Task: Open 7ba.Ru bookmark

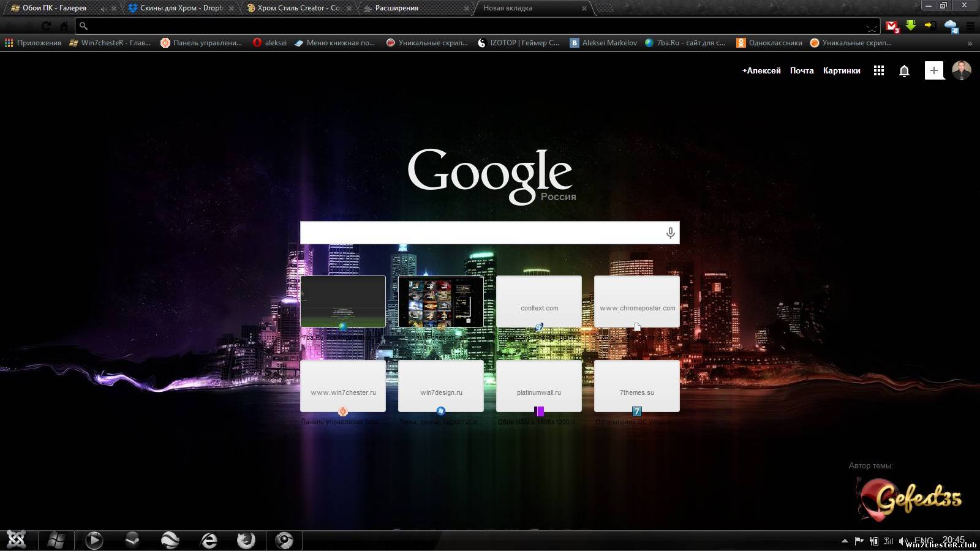Action: click(685, 43)
